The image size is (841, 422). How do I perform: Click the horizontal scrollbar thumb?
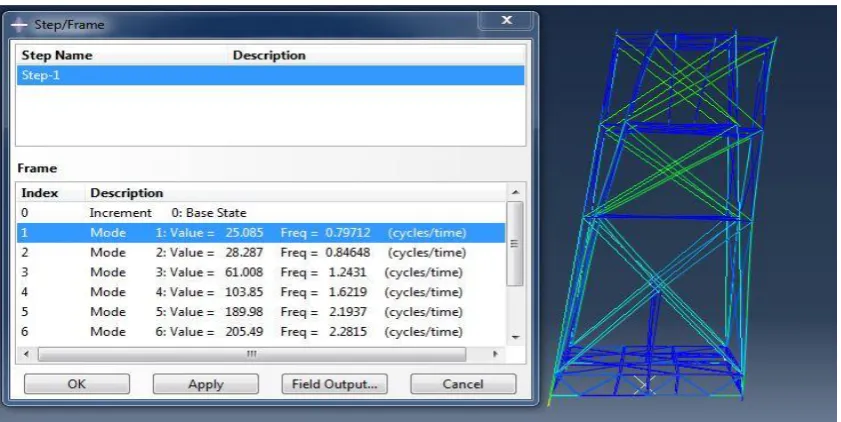pyautogui.click(x=252, y=354)
